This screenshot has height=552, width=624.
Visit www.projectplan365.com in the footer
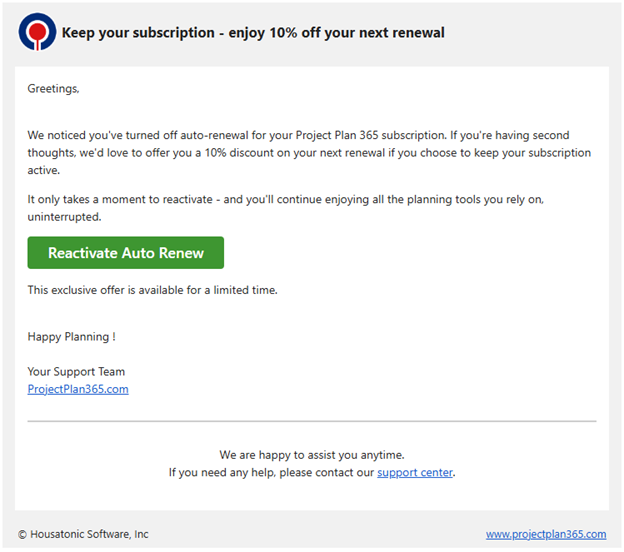click(546, 534)
